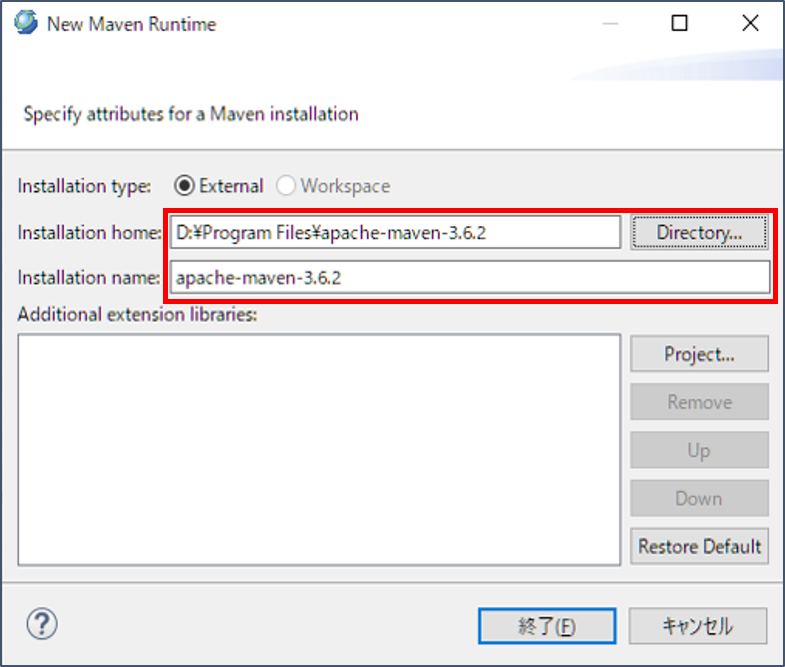This screenshot has height=667, width=785.
Task: Click 'Specify attributes for a Maven installation' text
Action: click(191, 114)
